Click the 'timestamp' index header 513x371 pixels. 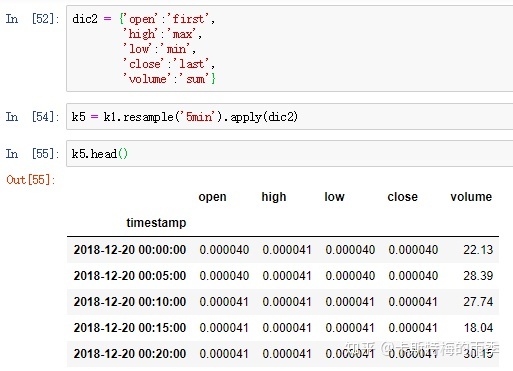156,223
